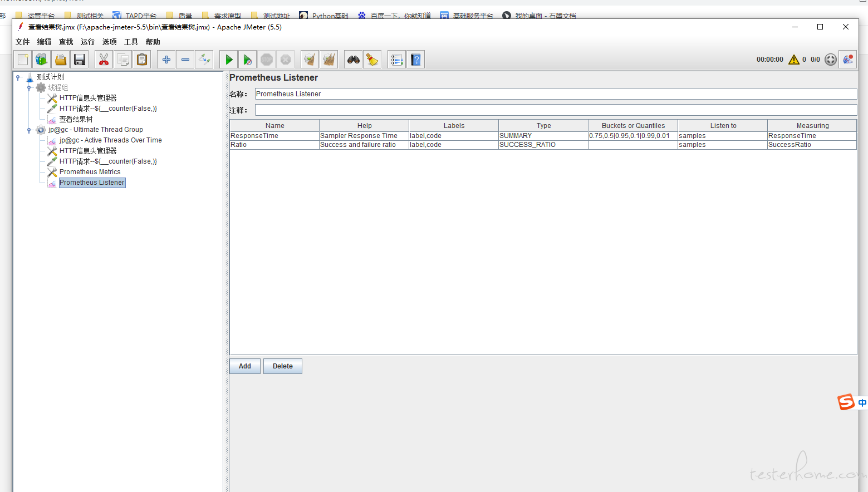The image size is (868, 492).
Task: Click the New test plan toolbar icon
Action: tap(23, 60)
